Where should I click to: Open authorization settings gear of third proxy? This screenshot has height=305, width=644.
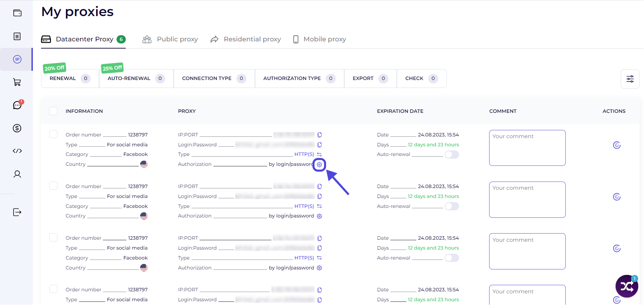point(319,268)
